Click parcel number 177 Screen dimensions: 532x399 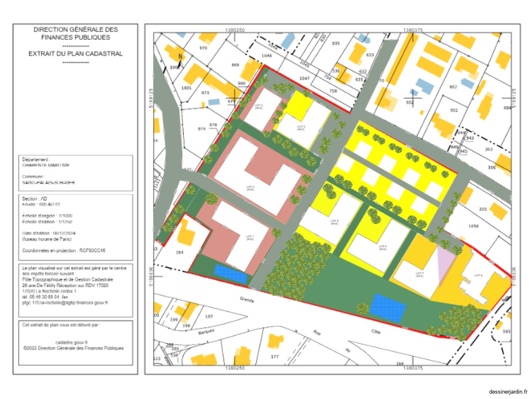point(275,357)
